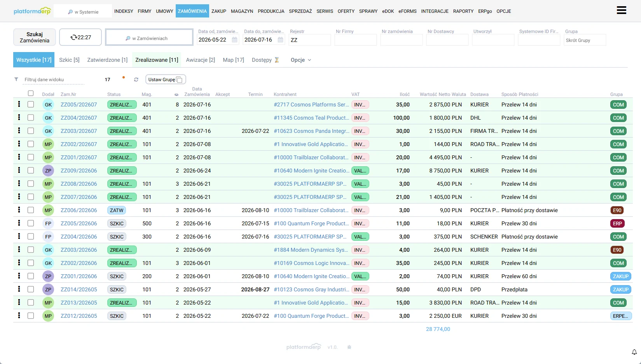The height and width of the screenshot is (364, 641).
Task: Go to the Awizacje [2] tab
Action: point(201,60)
